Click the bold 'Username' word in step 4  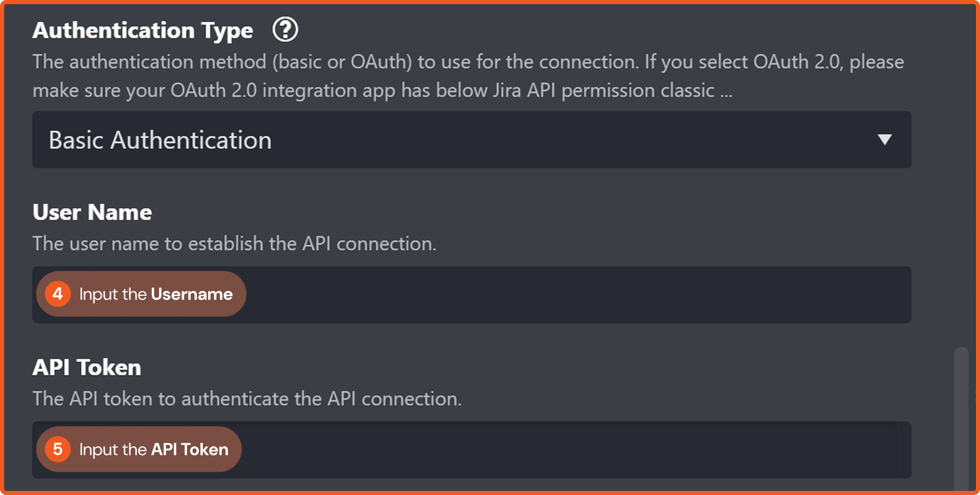coord(192,294)
